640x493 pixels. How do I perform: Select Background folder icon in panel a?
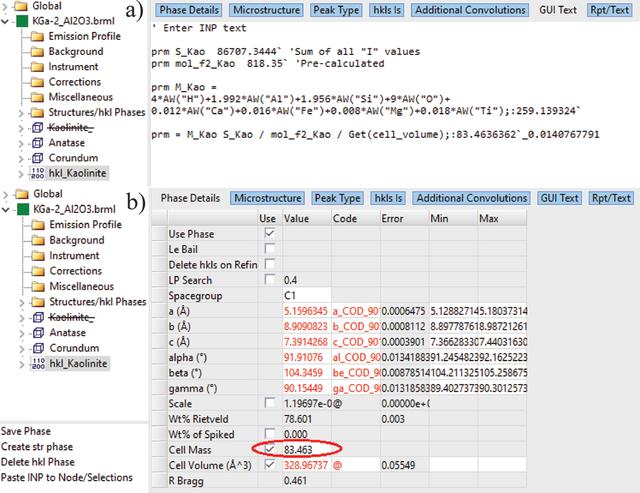coord(37,51)
